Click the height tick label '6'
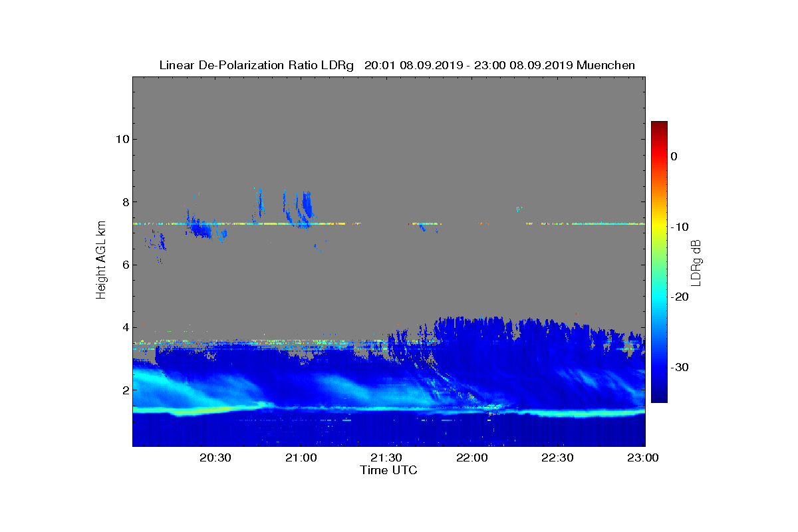Viewport: 798px width, 532px height. (x=124, y=265)
